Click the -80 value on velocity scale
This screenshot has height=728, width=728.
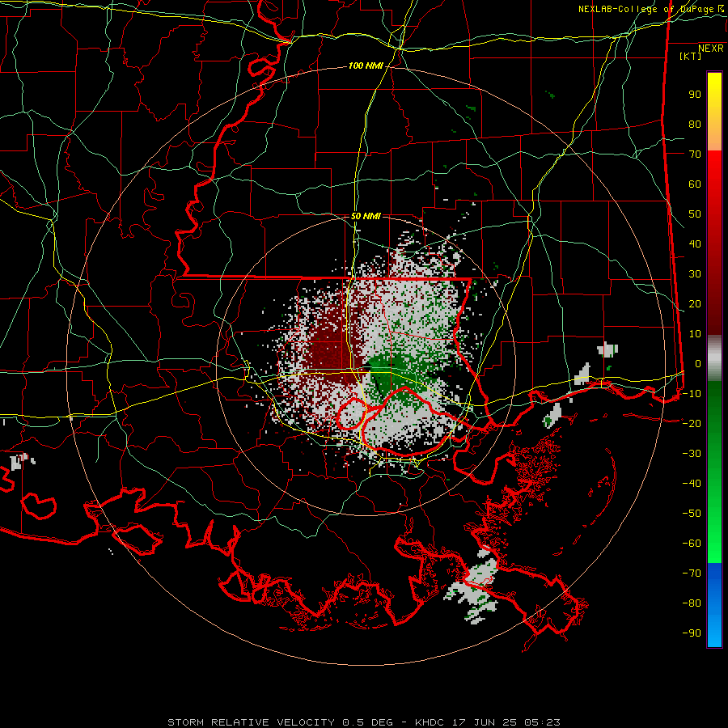pos(692,603)
